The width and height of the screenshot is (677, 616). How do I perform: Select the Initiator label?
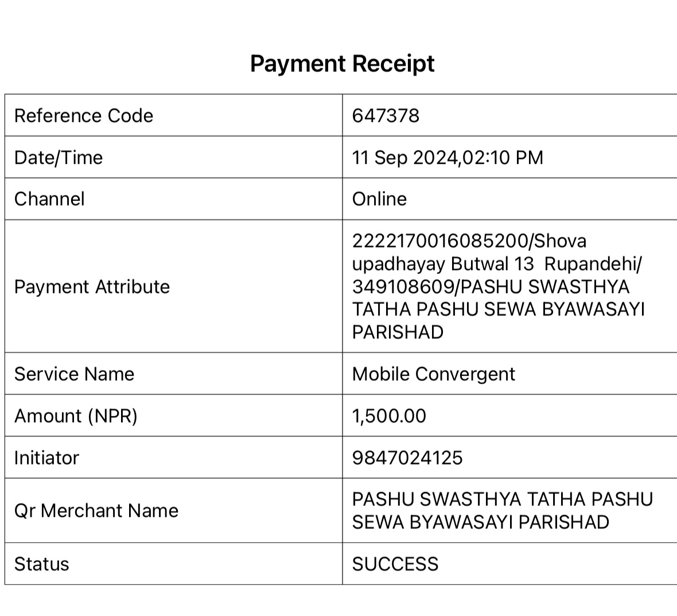tap(46, 458)
